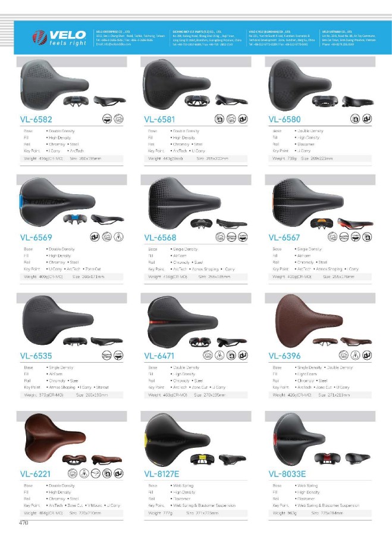The height and width of the screenshot is (536, 392).
Task: Click the Zone Cut icon beside VL-6569
Action: [118, 237]
